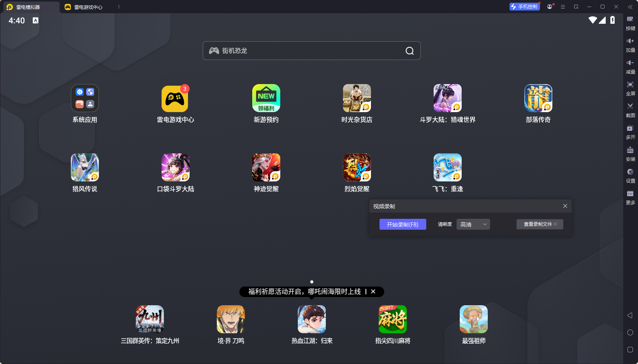Open the 猎风传说 game icon
The height and width of the screenshot is (364, 638).
(85, 167)
